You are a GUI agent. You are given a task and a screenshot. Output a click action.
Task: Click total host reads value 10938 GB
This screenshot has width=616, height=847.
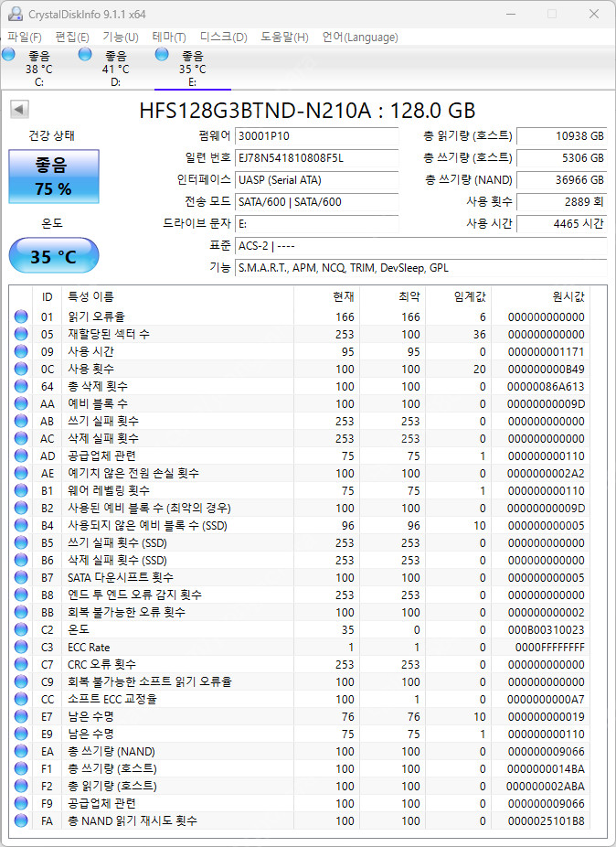pos(561,136)
